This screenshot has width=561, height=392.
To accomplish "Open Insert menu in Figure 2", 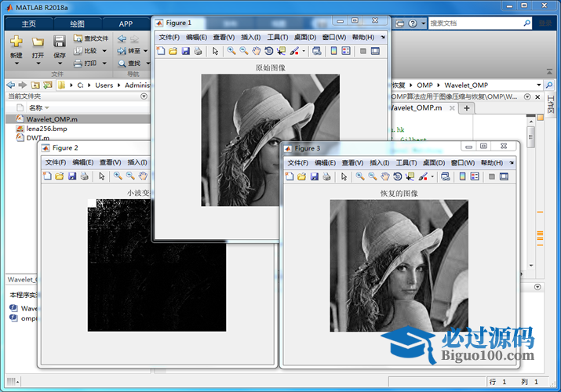I will (x=137, y=162).
